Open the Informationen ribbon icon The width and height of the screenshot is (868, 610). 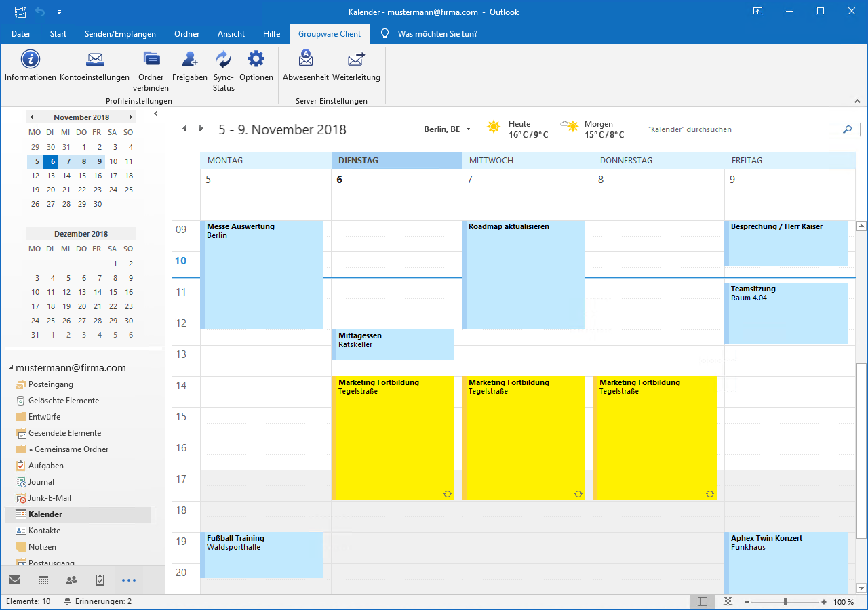(31, 60)
